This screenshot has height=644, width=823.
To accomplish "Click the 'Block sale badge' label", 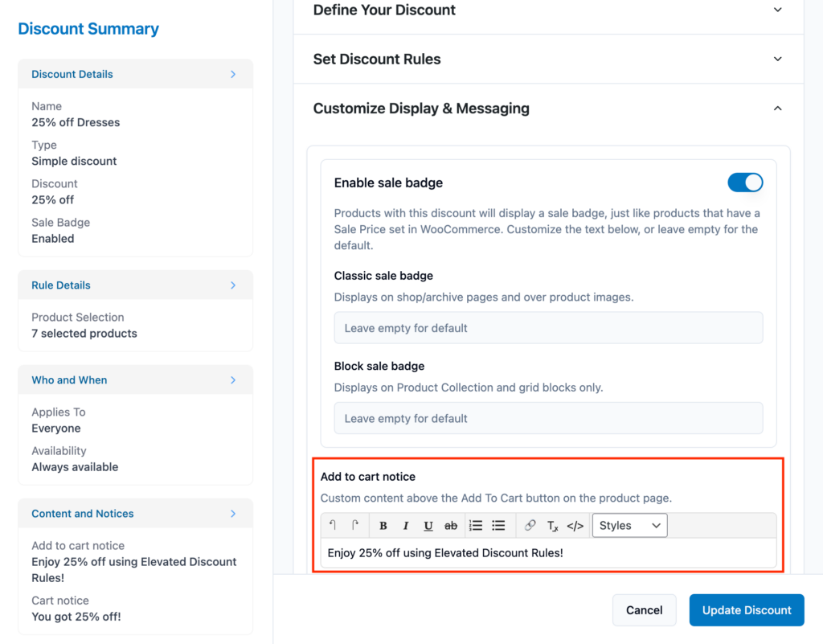I will (x=379, y=366).
